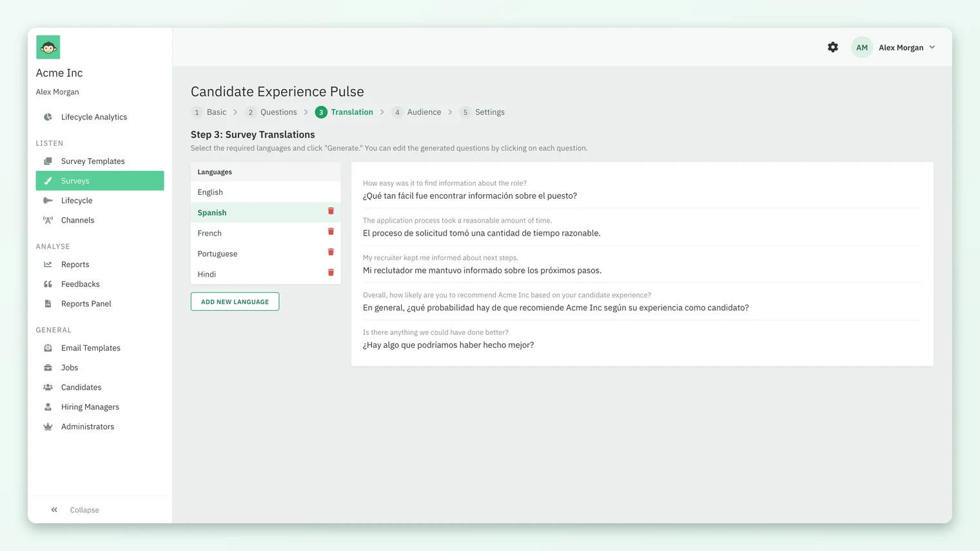The width and height of the screenshot is (980, 551).
Task: Edit translation "El proceso de solicitud tomó..."
Action: click(482, 234)
